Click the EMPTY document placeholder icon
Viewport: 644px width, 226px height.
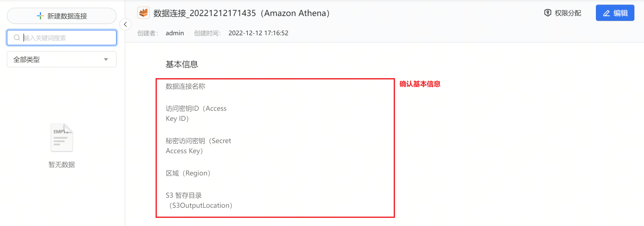click(x=62, y=138)
